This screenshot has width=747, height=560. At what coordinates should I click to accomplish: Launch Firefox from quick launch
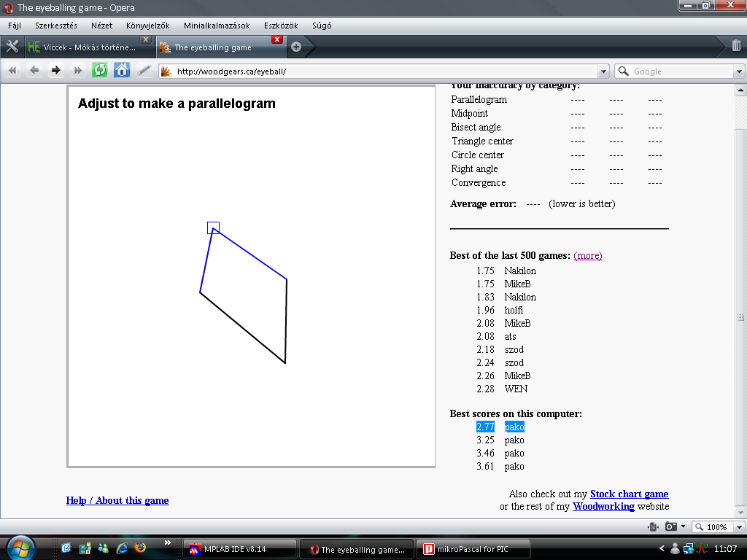coord(140,548)
